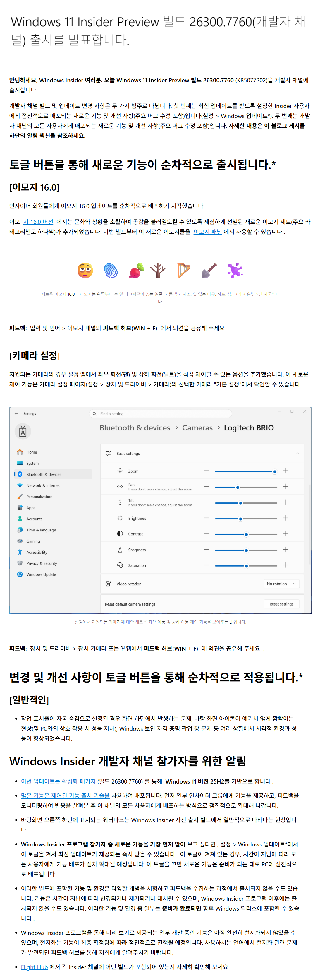
Task: Click the leafless tree emoji image
Action: (x=158, y=271)
